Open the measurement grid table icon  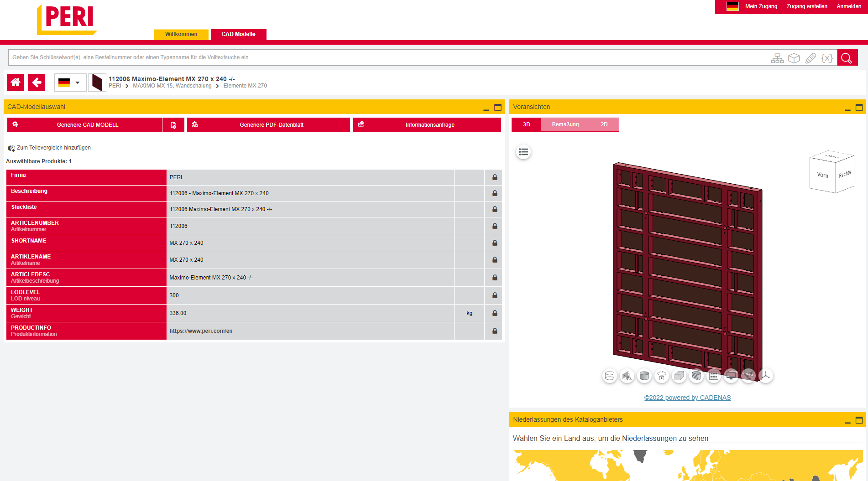(713, 376)
